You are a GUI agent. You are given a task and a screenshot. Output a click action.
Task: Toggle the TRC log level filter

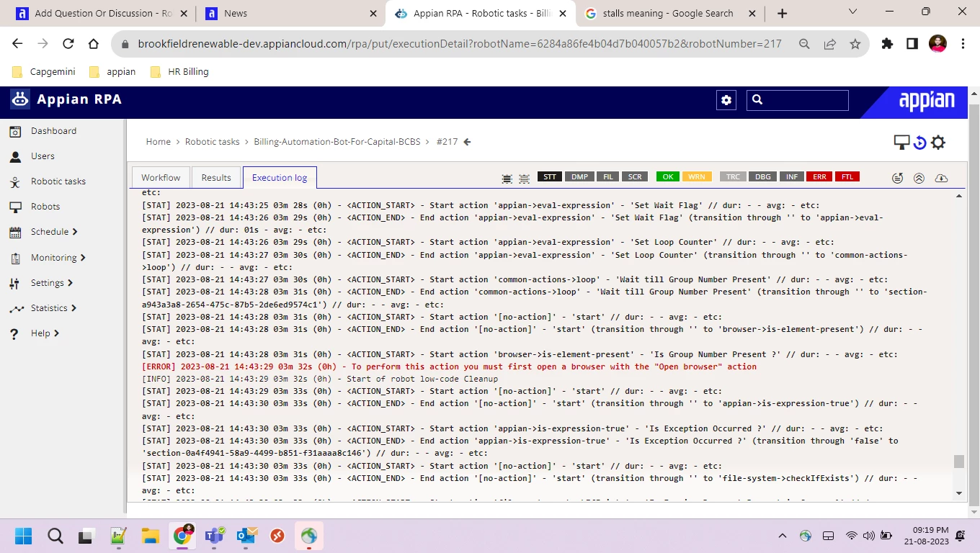733,177
